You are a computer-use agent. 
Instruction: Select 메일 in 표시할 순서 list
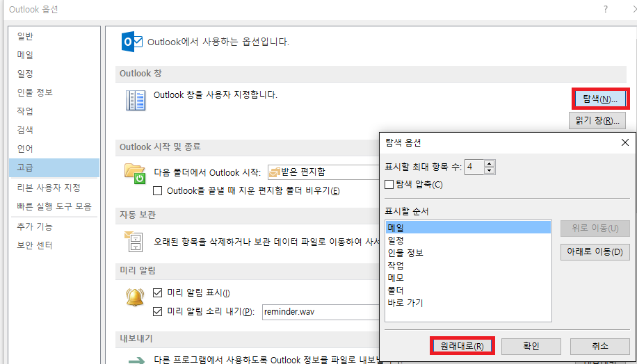pos(468,228)
